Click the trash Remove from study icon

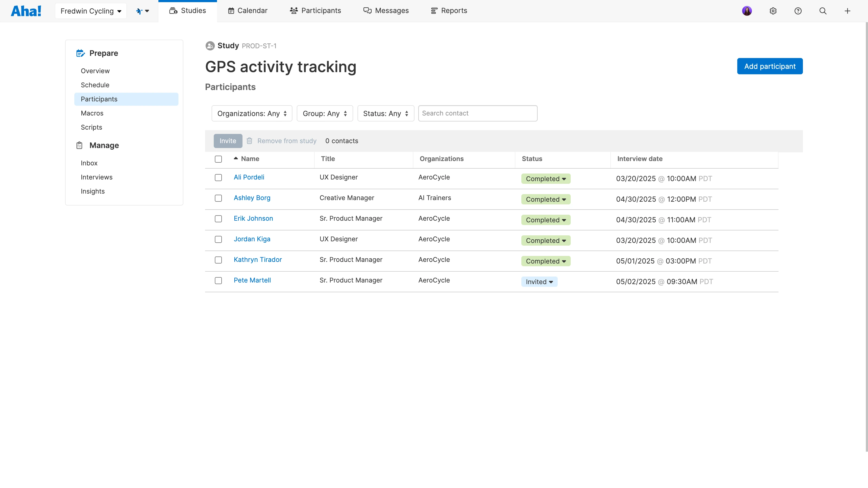[249, 141]
